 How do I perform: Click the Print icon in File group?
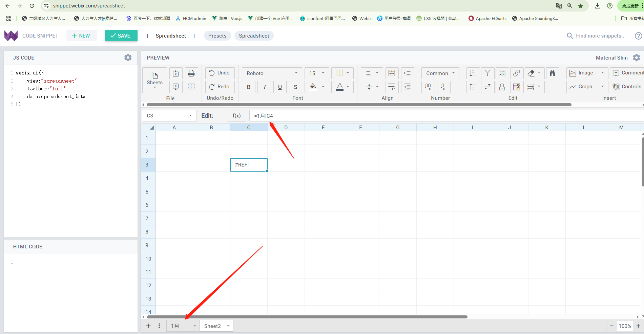point(191,73)
